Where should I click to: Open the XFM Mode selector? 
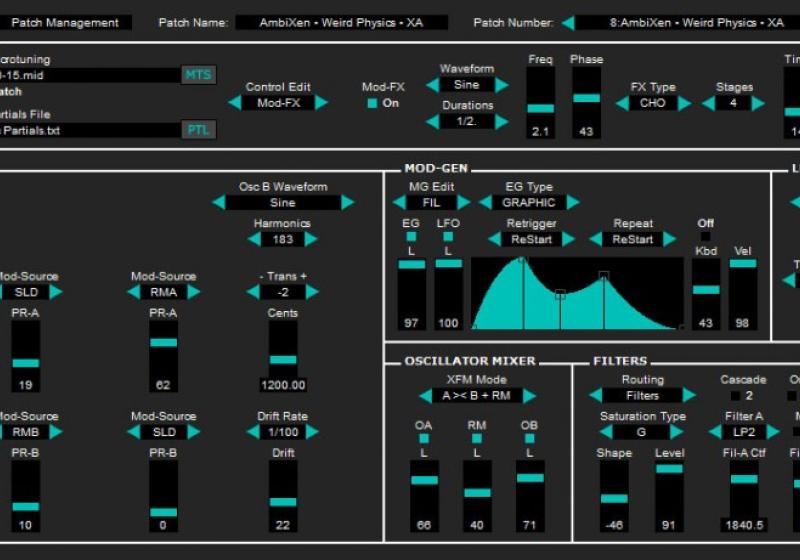476,396
